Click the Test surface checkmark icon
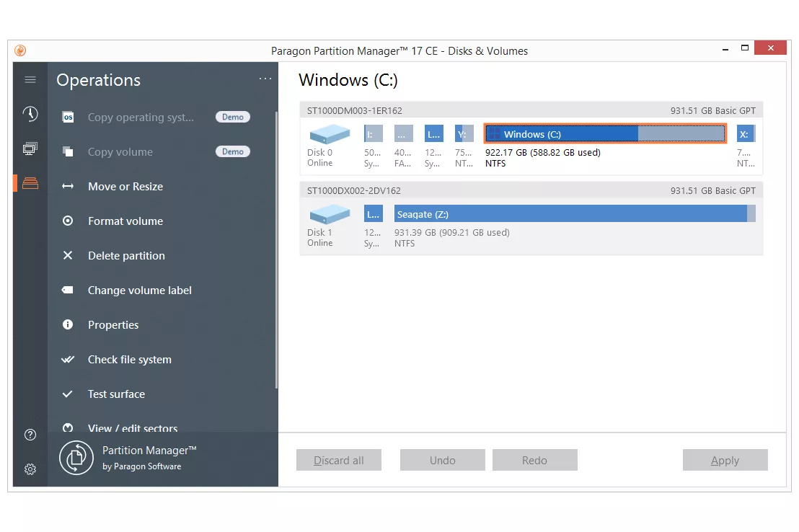 click(x=68, y=394)
